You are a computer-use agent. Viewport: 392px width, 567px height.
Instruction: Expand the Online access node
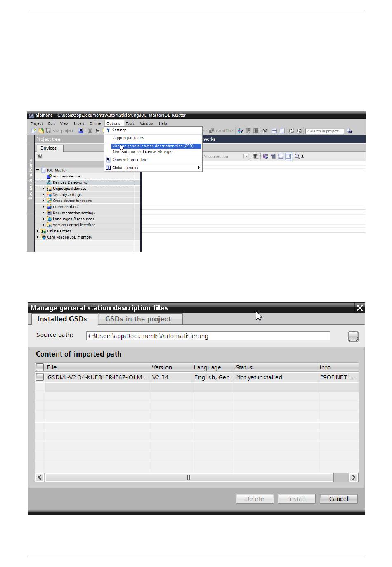tap(38, 231)
